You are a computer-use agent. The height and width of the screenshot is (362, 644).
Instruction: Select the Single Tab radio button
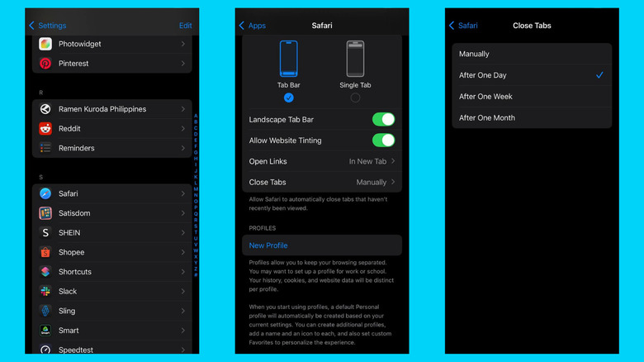[355, 98]
